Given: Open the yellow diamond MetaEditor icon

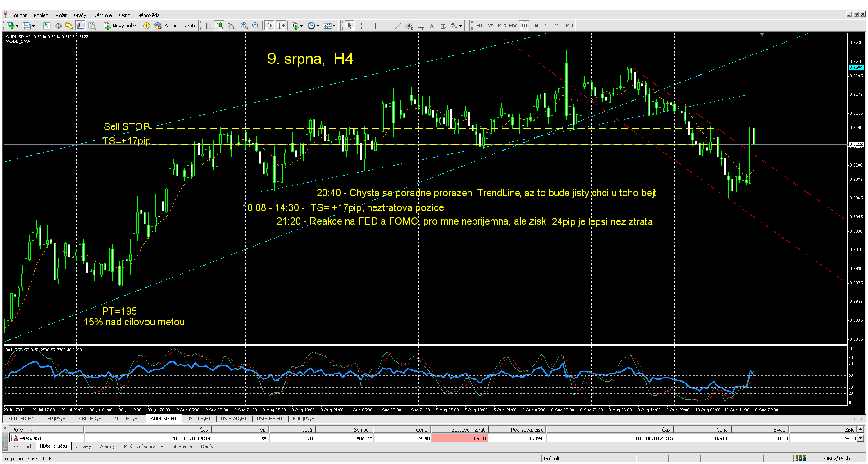Looking at the screenshot, I should 147,26.
